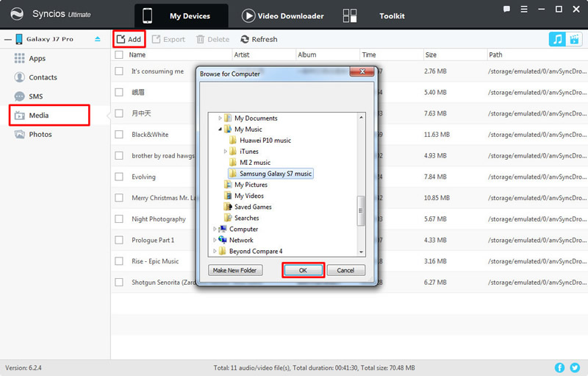Screen dimensions: 588x376
Task: Click the Galaxy J7 Pro phone icon
Action: click(x=19, y=39)
